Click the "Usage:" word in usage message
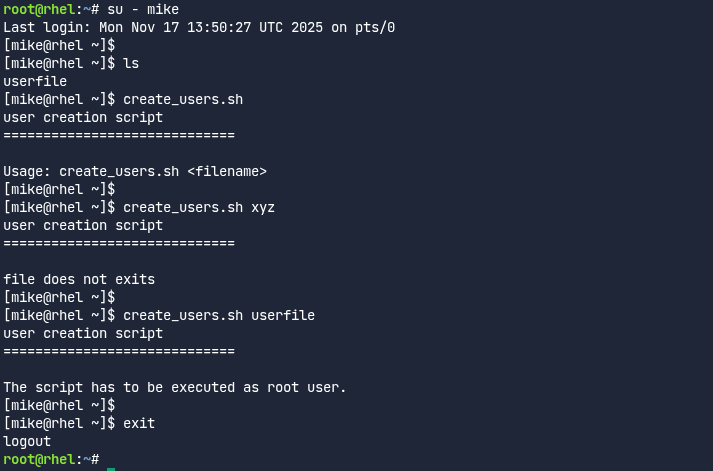Screen dimensions: 713x471 click(x=27, y=172)
